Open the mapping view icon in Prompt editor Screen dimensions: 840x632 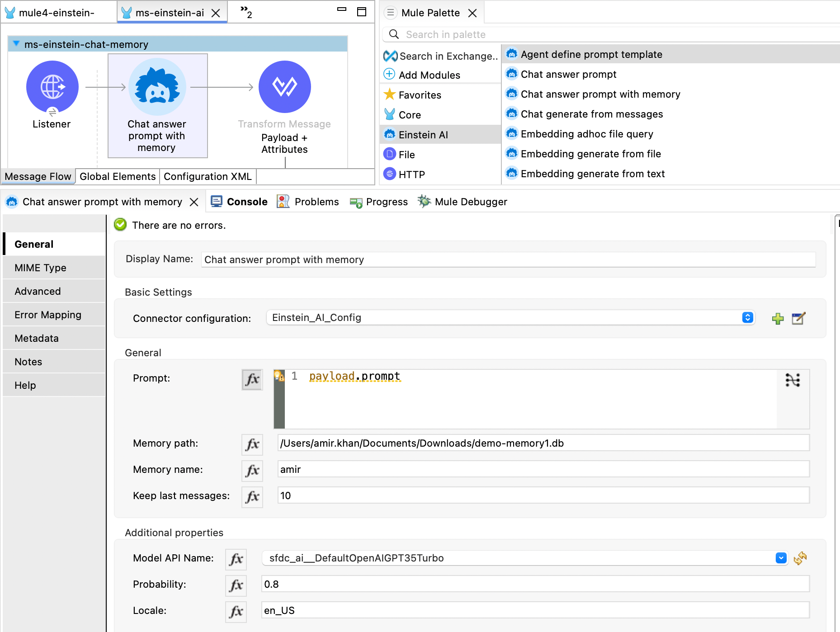(793, 380)
